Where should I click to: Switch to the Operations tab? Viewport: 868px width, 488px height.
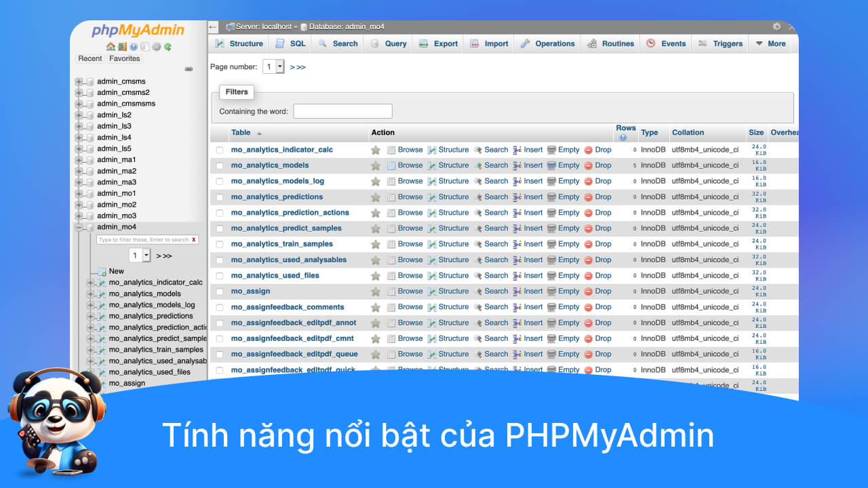click(x=547, y=43)
